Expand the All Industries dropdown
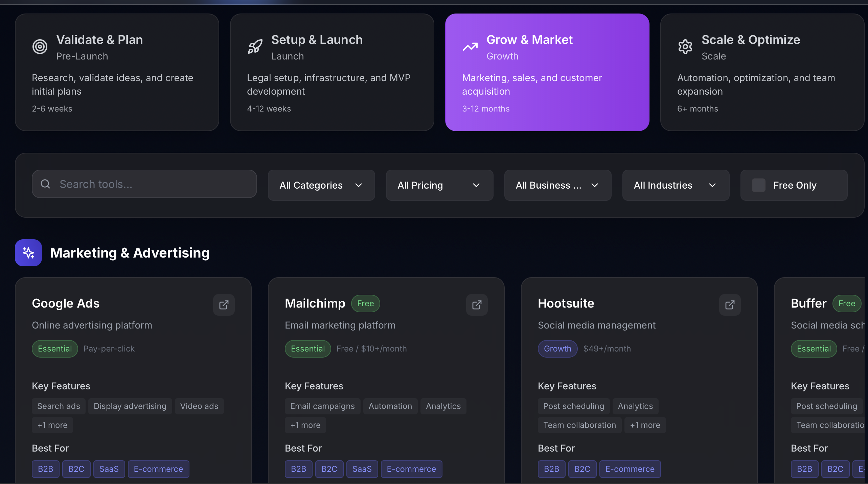The image size is (868, 484). (676, 185)
